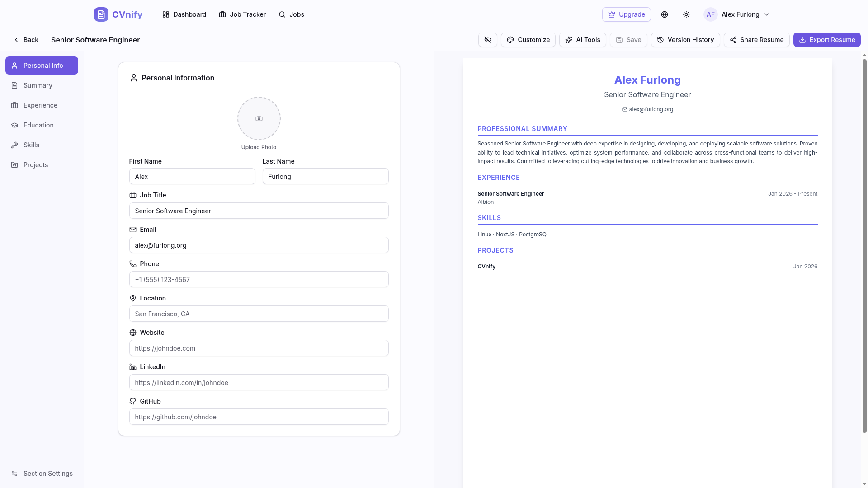Open Customize palette options
The image size is (868, 488).
pyautogui.click(x=528, y=40)
